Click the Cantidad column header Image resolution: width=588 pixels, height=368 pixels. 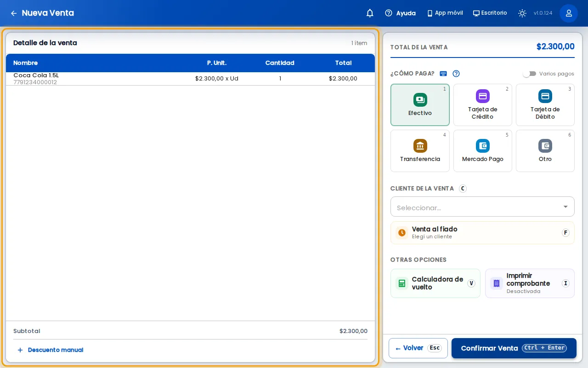[x=280, y=63]
